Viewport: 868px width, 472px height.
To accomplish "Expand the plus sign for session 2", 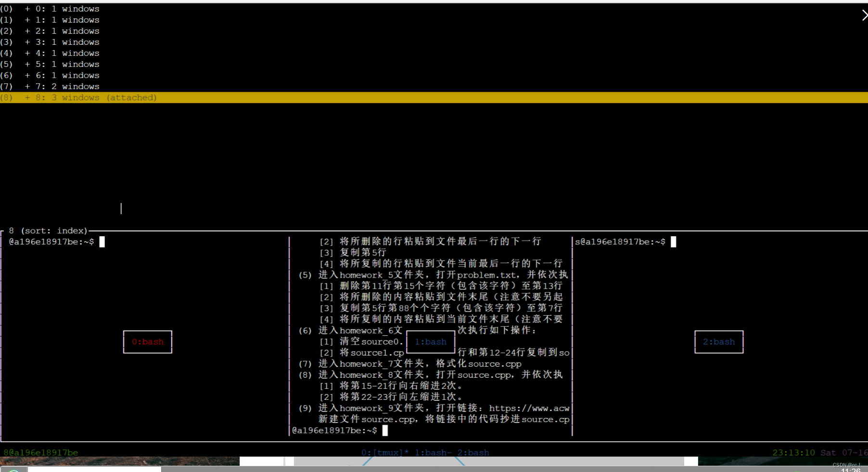I will [27, 31].
